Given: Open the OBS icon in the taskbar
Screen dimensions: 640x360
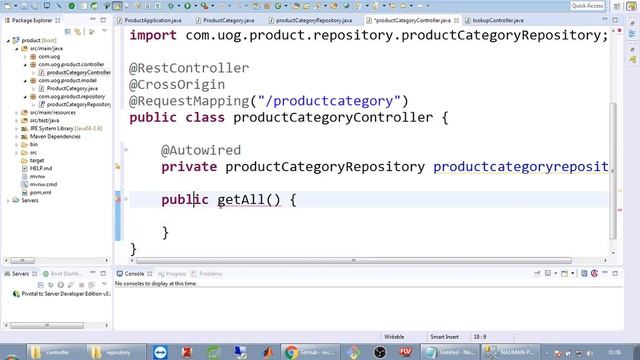Looking at the screenshot, I should point(380,352).
